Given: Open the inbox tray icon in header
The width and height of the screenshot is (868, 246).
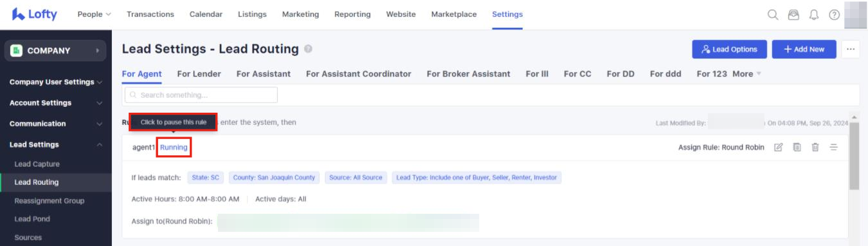Looking at the screenshot, I should [793, 15].
